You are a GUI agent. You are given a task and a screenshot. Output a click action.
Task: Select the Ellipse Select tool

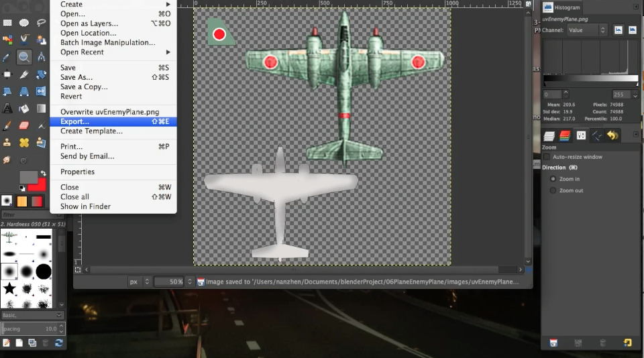(24, 23)
